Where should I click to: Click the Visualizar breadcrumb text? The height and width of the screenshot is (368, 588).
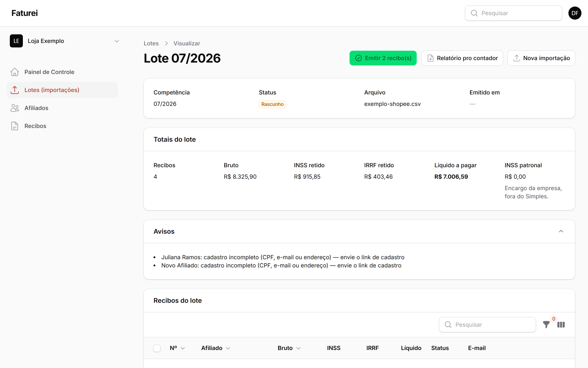tap(187, 43)
